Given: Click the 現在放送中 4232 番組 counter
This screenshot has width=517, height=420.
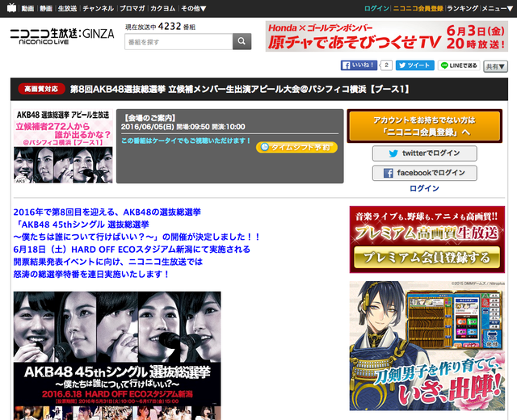Looking at the screenshot, I should tap(160, 27).
